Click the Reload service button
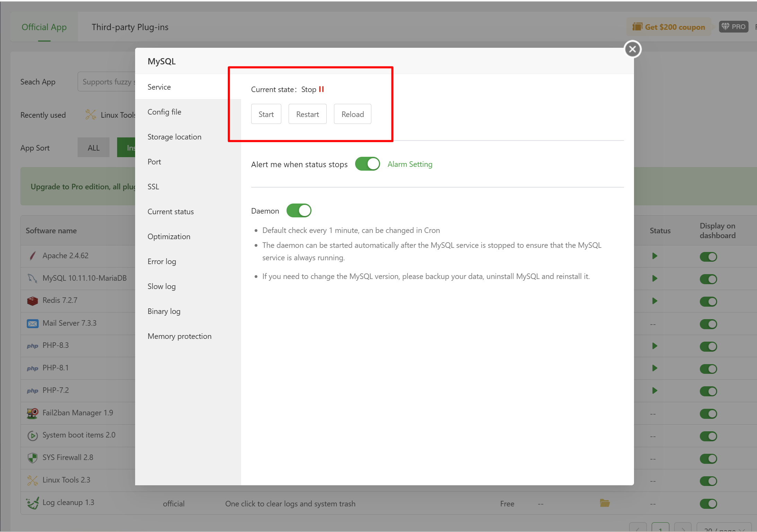 pos(352,114)
